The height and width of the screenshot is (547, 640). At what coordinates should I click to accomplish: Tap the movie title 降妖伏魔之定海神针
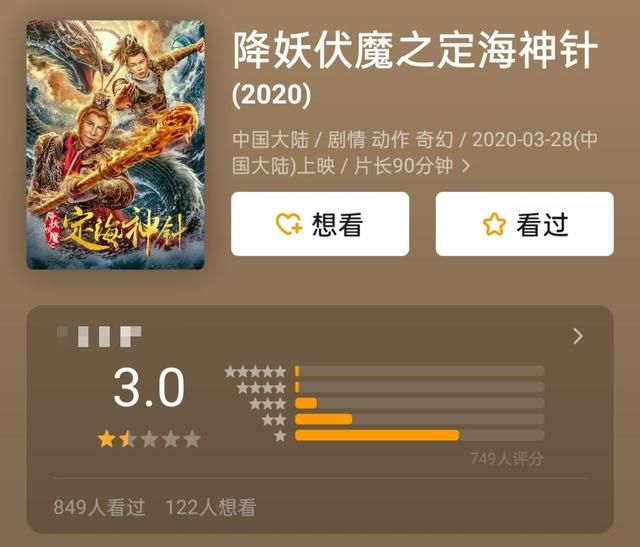coord(415,51)
